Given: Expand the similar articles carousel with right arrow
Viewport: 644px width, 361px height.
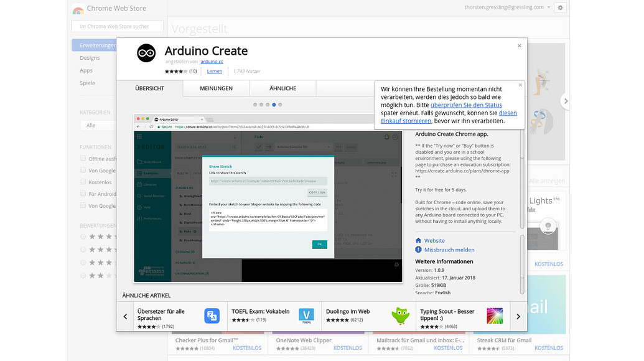Looking at the screenshot, I should pos(518,316).
